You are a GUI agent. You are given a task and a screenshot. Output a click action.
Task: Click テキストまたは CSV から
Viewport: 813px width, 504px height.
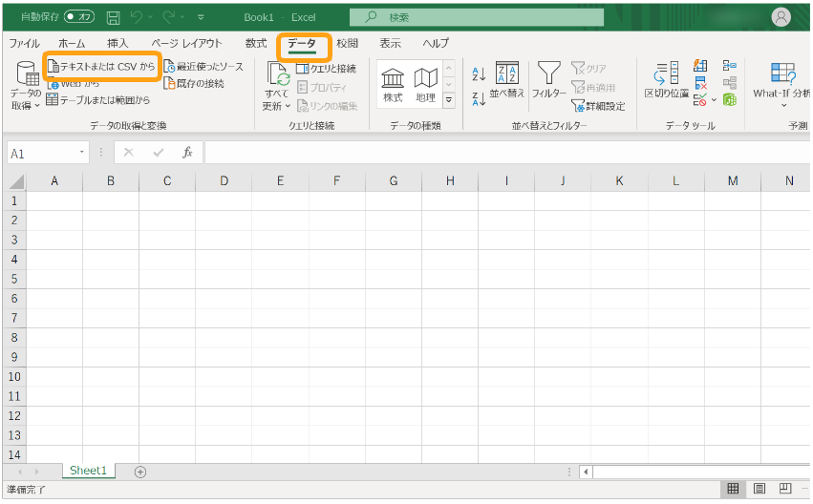pyautogui.click(x=101, y=66)
